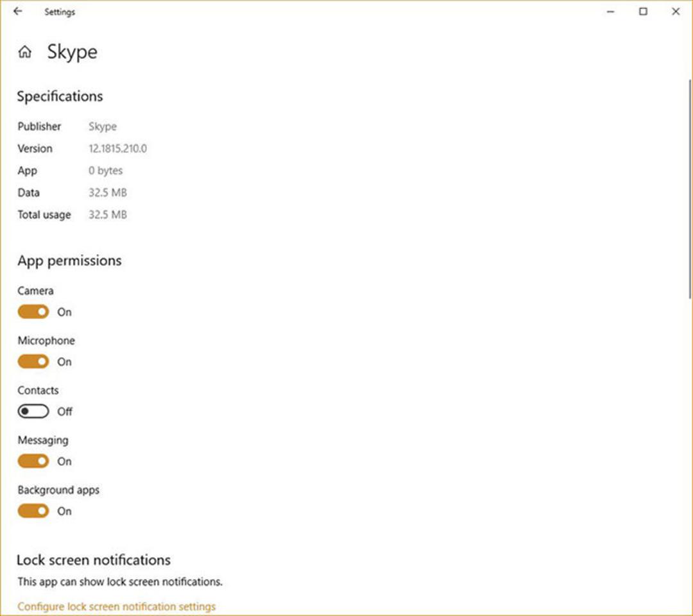Turn off the Camera permission toggle
The width and height of the screenshot is (693, 616).
pos(33,312)
